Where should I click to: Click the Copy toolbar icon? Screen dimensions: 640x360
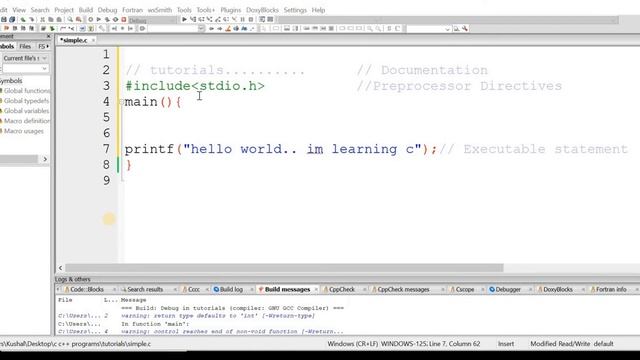point(51,19)
